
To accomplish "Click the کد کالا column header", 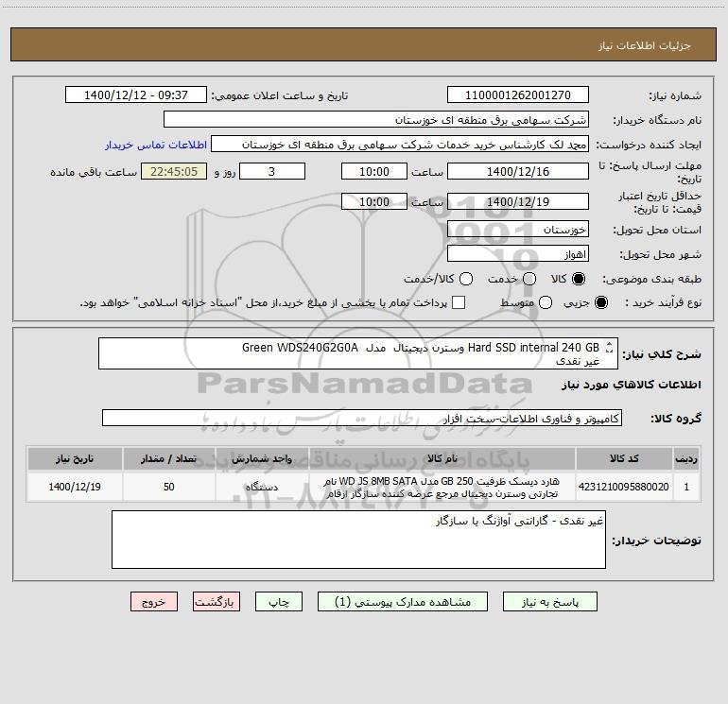I will click(624, 458).
